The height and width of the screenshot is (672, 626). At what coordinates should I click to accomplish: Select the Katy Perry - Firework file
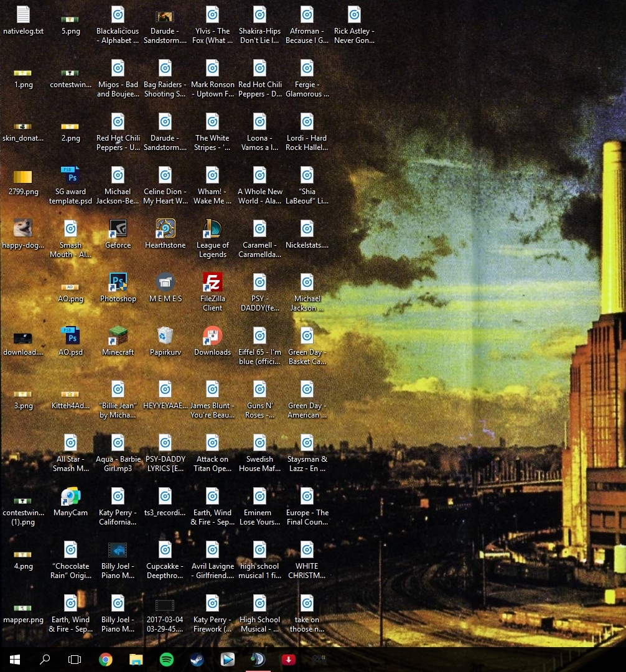[213, 614]
